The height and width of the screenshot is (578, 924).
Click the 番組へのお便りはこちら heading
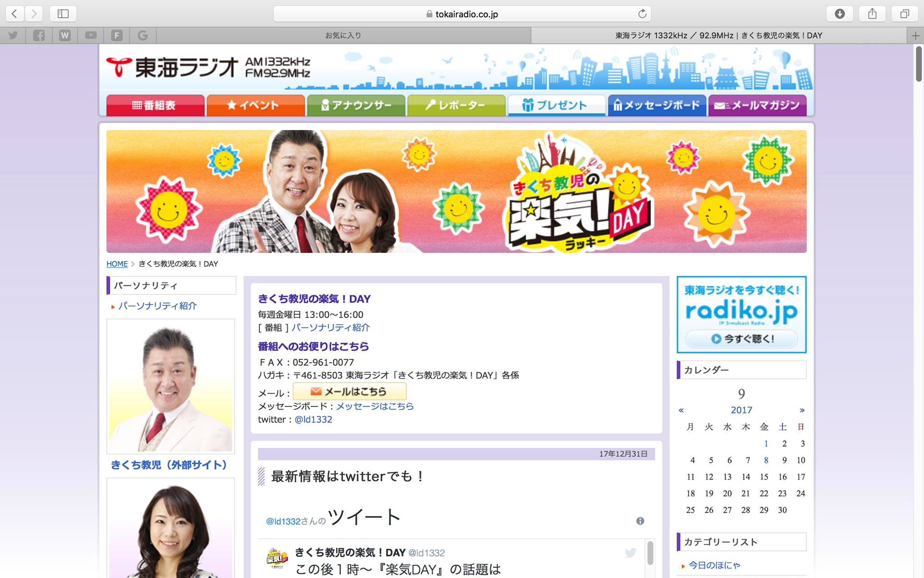pos(314,346)
